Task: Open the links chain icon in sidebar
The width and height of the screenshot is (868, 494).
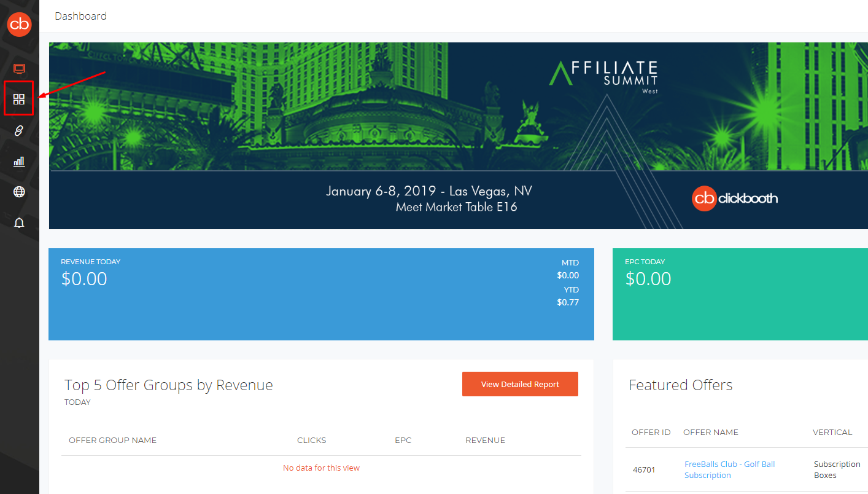Action: (x=19, y=130)
